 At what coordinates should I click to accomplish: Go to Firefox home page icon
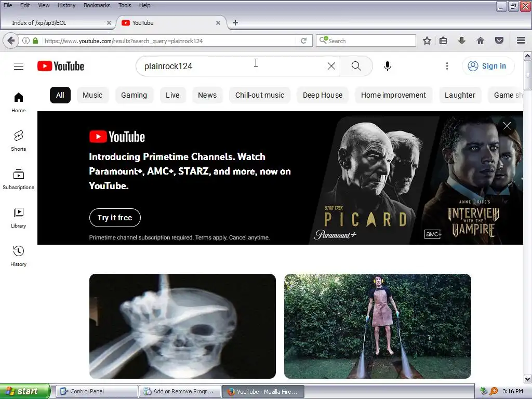[x=480, y=41]
